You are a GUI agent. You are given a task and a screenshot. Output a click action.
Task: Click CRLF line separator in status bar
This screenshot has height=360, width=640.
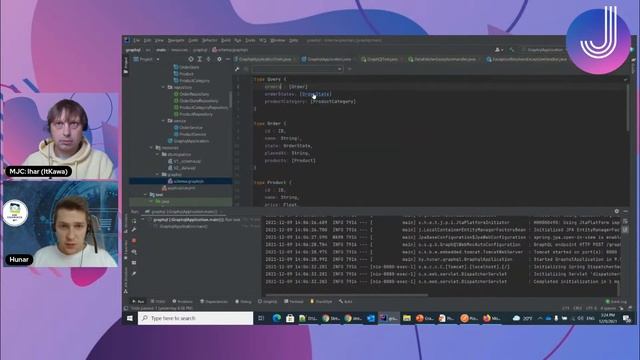pyautogui.click(x=578, y=308)
